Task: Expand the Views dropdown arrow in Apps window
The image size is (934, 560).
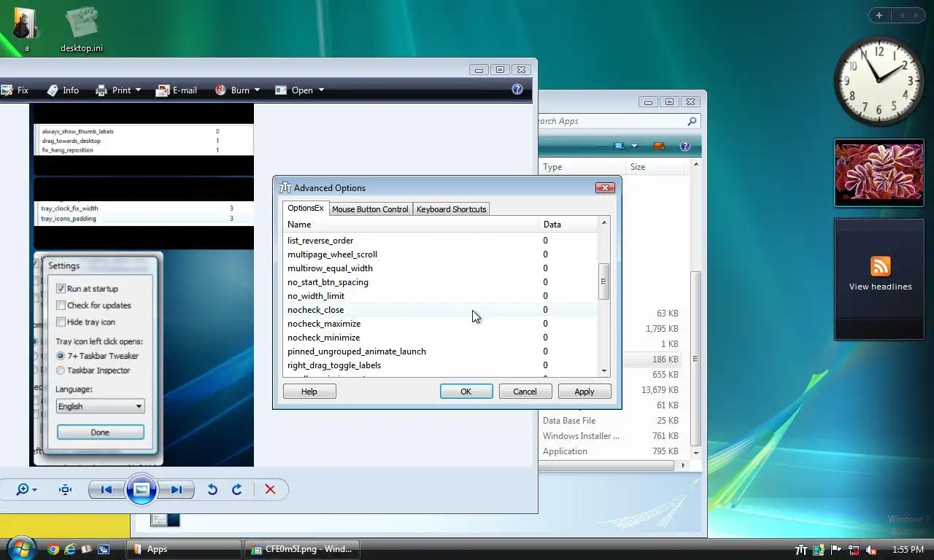Action: pyautogui.click(x=634, y=146)
